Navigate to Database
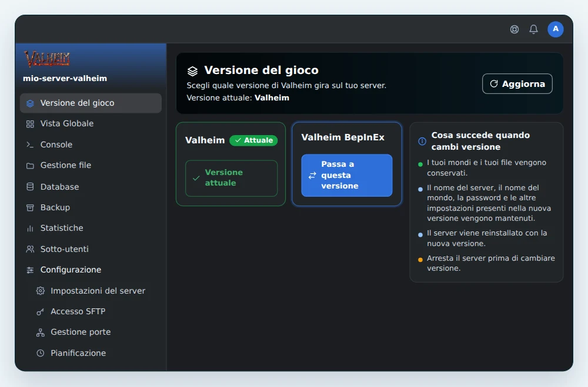Image resolution: width=588 pixels, height=387 pixels. (x=91, y=187)
